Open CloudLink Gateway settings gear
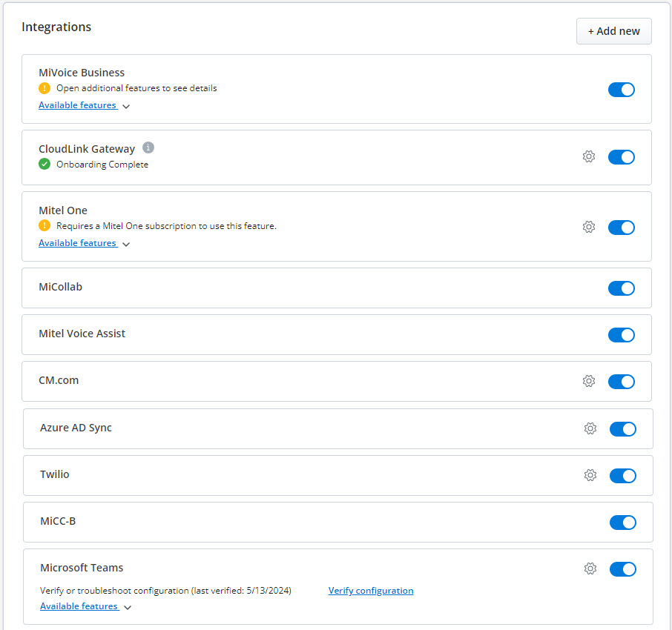 click(x=589, y=157)
